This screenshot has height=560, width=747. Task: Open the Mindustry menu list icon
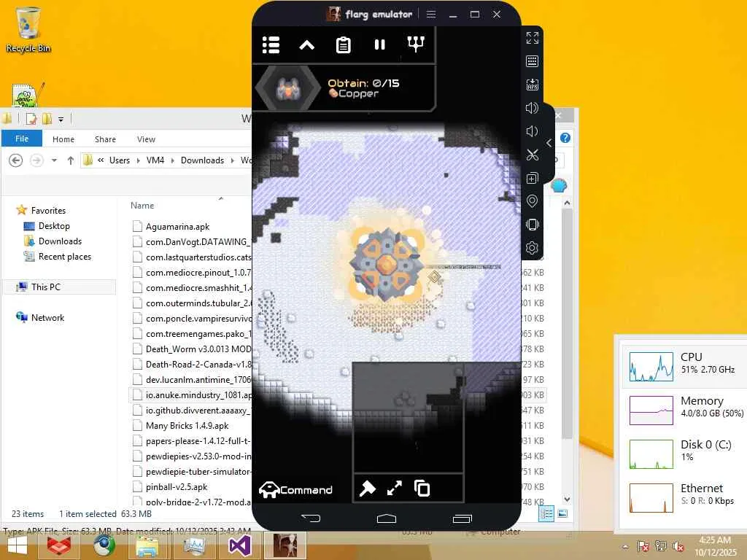pyautogui.click(x=271, y=45)
